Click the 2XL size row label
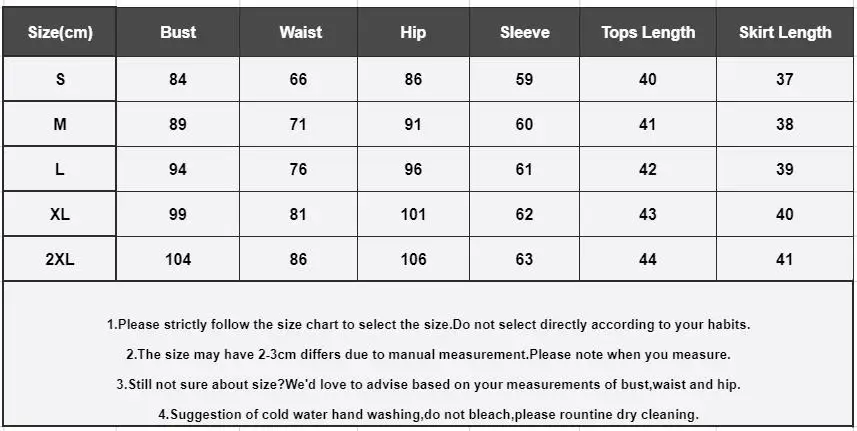Image resolution: width=857 pixels, height=431 pixels. point(60,258)
